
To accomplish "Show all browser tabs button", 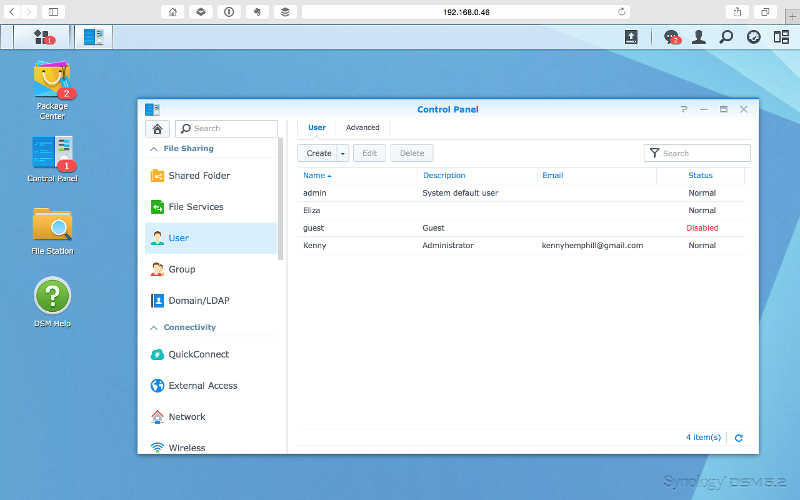I will pos(765,12).
